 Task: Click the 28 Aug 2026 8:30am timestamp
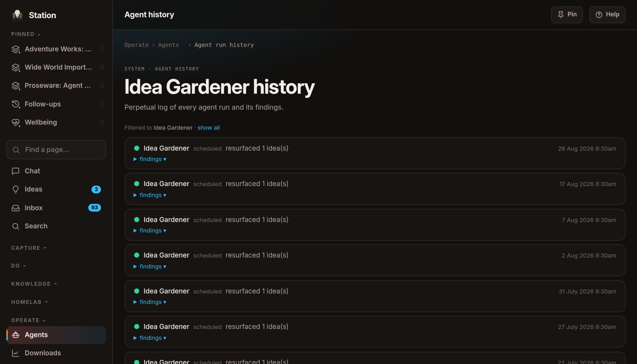(587, 149)
